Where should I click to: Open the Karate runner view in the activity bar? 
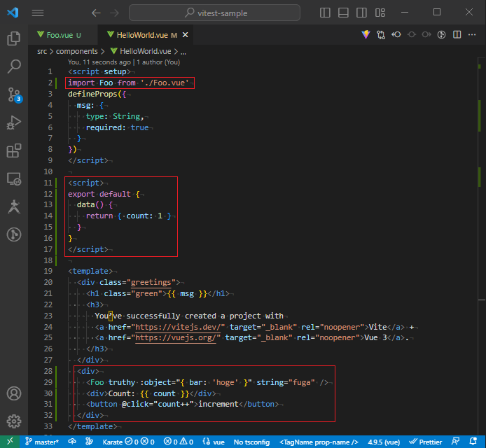pos(13,206)
